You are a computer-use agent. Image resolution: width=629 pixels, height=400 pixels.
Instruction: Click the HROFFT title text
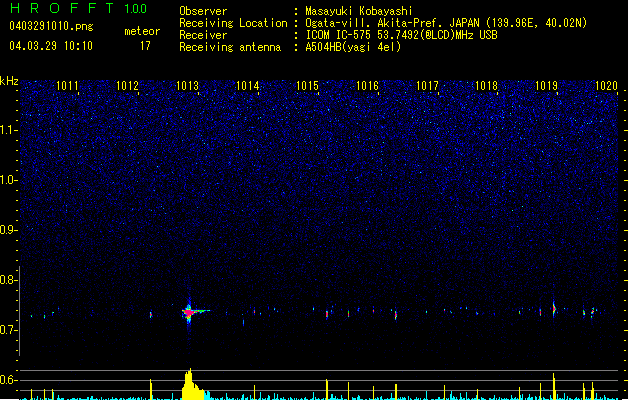click(x=62, y=8)
